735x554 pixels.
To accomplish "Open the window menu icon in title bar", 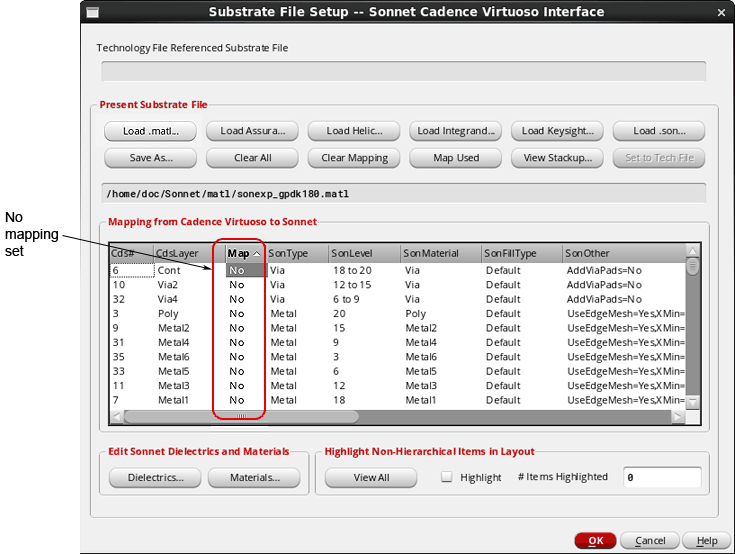I will pyautogui.click(x=92, y=12).
